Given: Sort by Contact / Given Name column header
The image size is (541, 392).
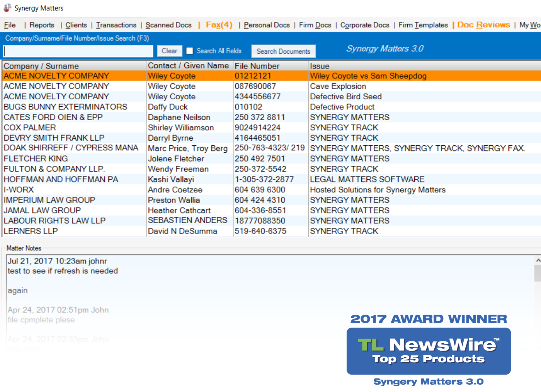Looking at the screenshot, I should [190, 66].
